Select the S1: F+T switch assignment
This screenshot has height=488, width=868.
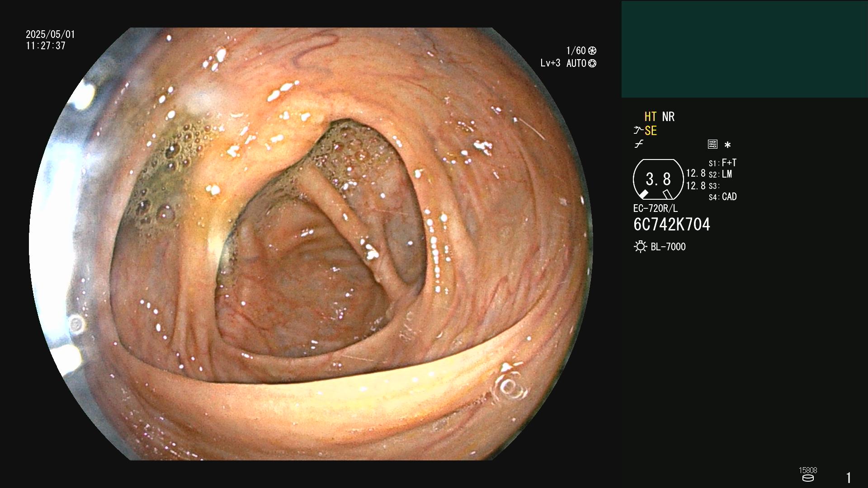point(722,163)
